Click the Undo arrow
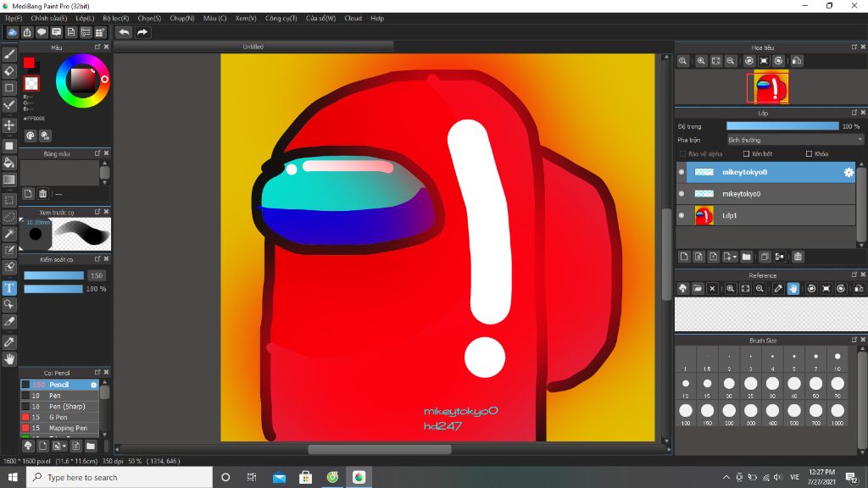This screenshot has height=488, width=868. [x=124, y=32]
